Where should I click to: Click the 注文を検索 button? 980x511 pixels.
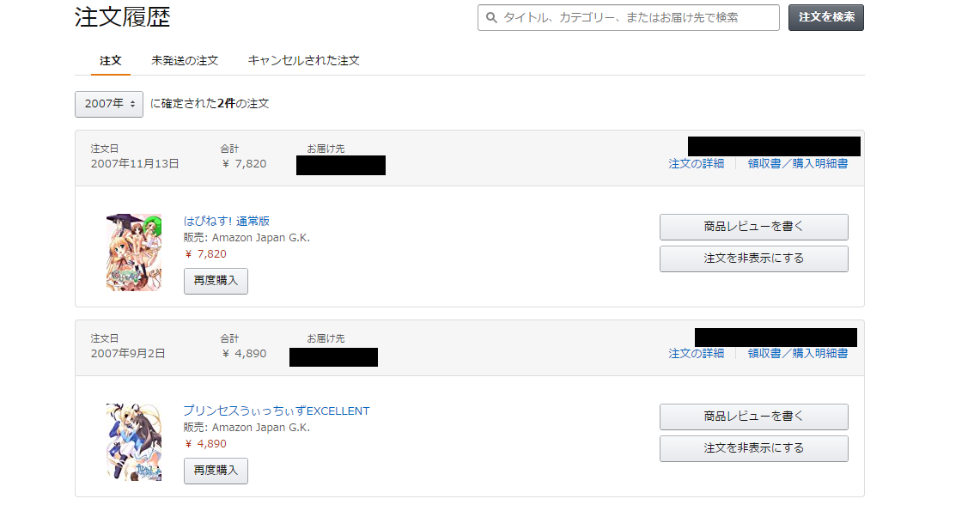tap(826, 17)
